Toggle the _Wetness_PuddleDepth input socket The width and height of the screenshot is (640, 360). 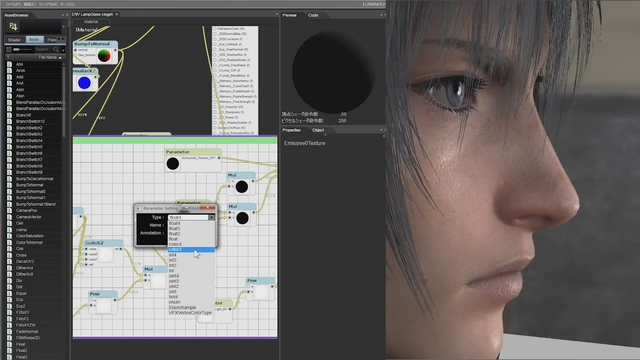tap(215, 91)
